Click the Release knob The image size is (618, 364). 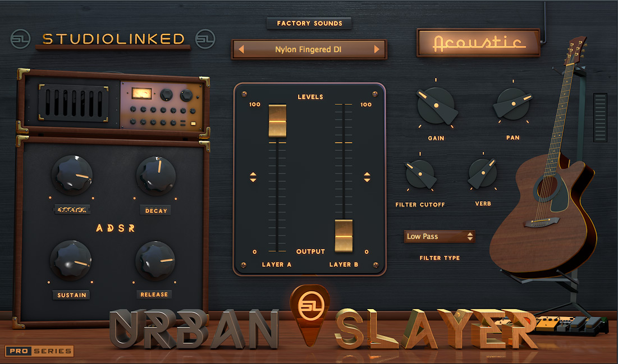coord(155,260)
